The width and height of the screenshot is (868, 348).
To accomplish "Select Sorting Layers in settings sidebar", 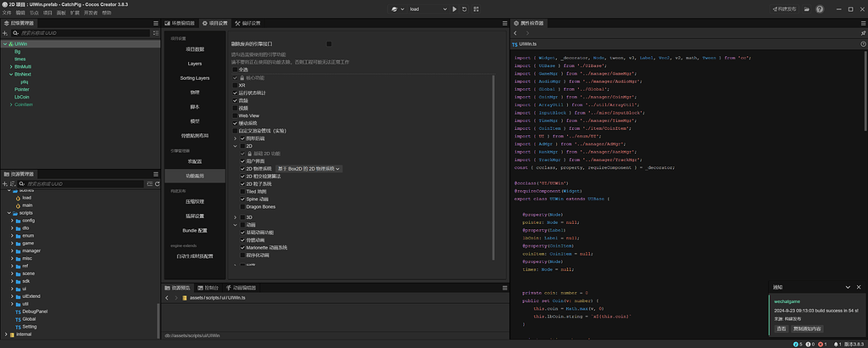I will point(194,78).
